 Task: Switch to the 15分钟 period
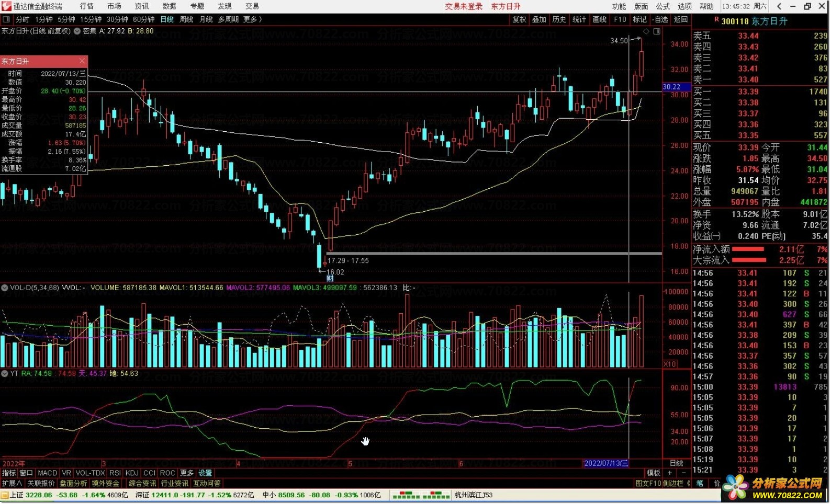point(91,19)
